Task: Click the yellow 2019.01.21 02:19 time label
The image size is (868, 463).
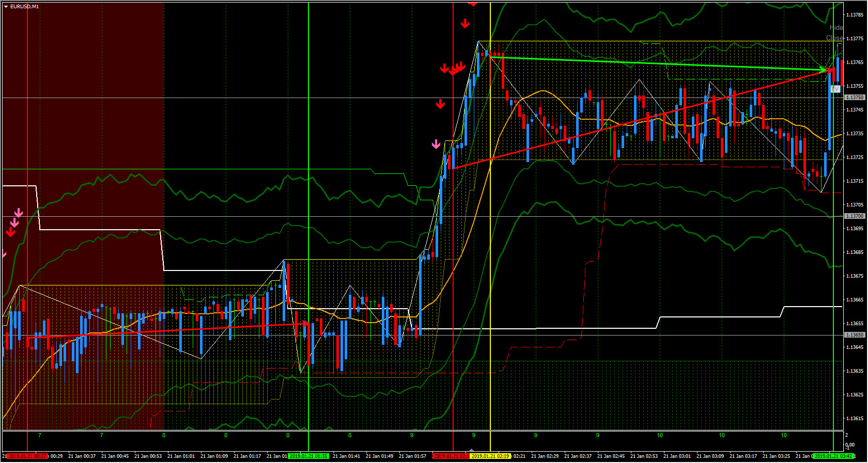Action: click(x=490, y=456)
